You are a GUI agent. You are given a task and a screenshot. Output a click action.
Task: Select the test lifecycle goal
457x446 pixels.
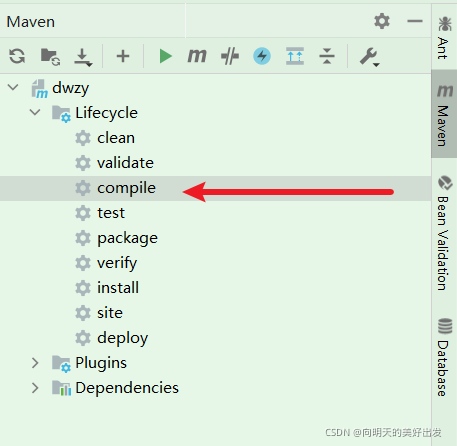point(111,213)
